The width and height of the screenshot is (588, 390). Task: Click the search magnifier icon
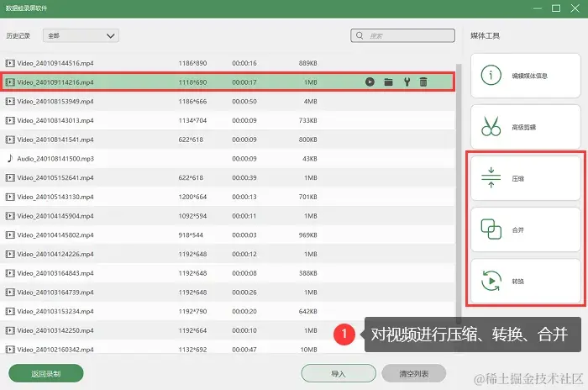tap(360, 35)
